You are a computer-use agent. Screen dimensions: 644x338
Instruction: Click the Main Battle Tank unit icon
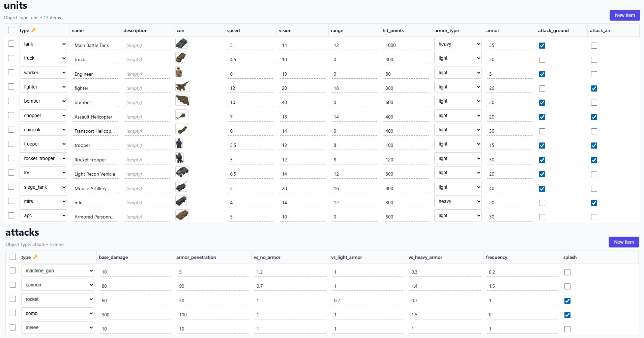(181, 44)
